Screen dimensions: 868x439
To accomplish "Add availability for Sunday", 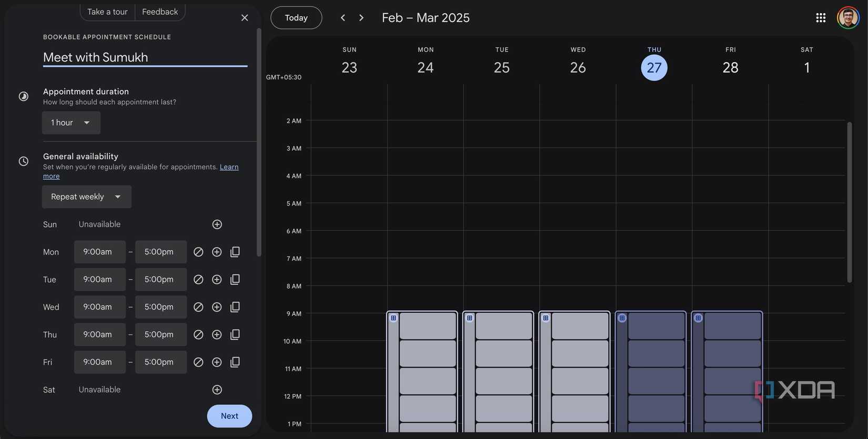I will point(217,224).
